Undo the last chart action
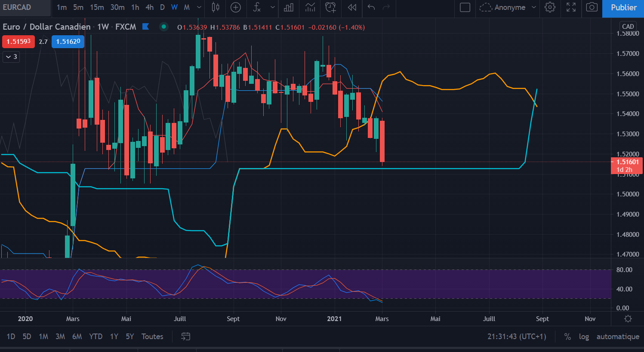 click(x=371, y=7)
